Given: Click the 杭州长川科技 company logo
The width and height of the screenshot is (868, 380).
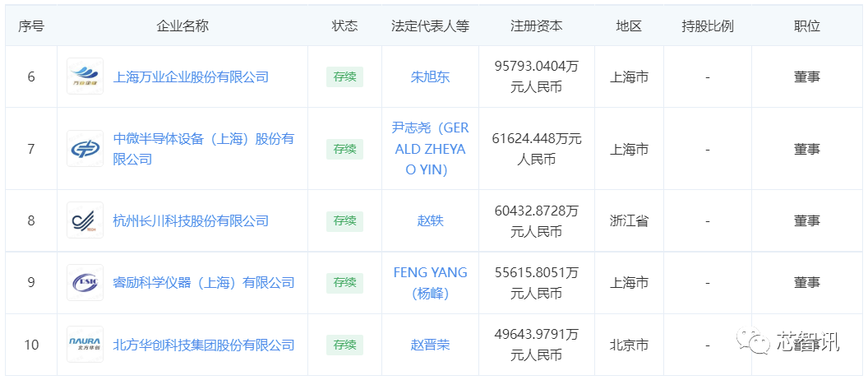Looking at the screenshot, I should 85,220.
